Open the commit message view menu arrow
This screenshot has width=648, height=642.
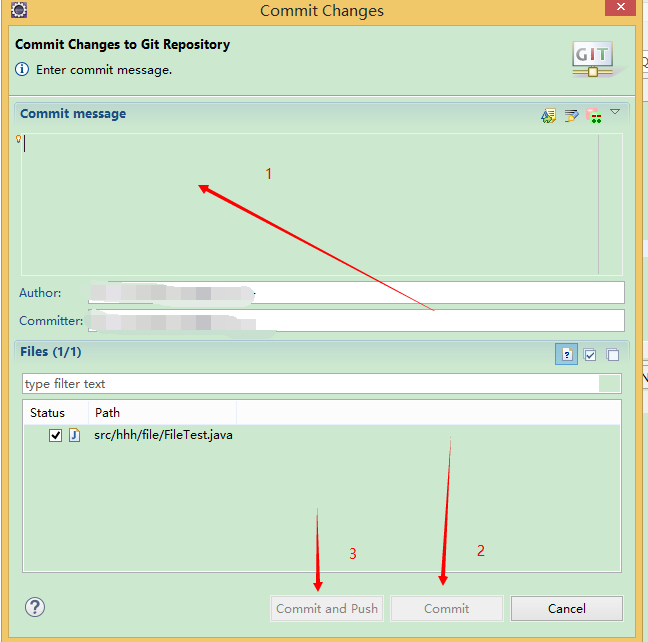615,112
